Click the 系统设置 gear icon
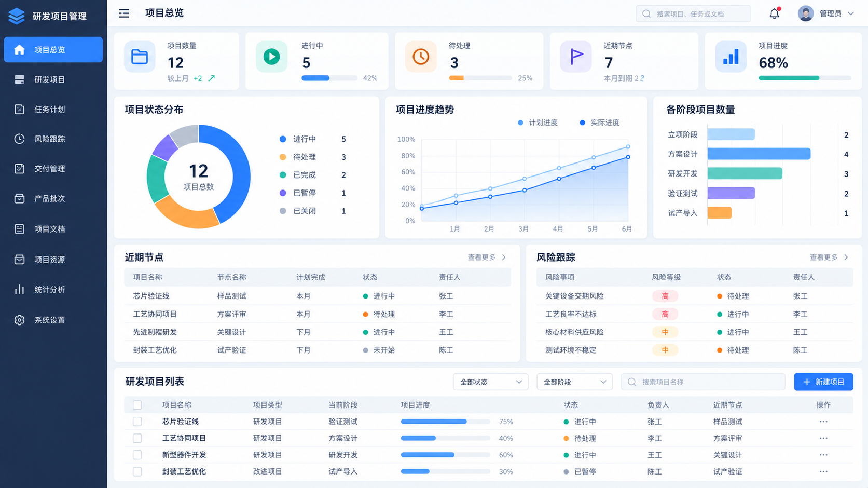The width and height of the screenshot is (868, 488). click(19, 320)
